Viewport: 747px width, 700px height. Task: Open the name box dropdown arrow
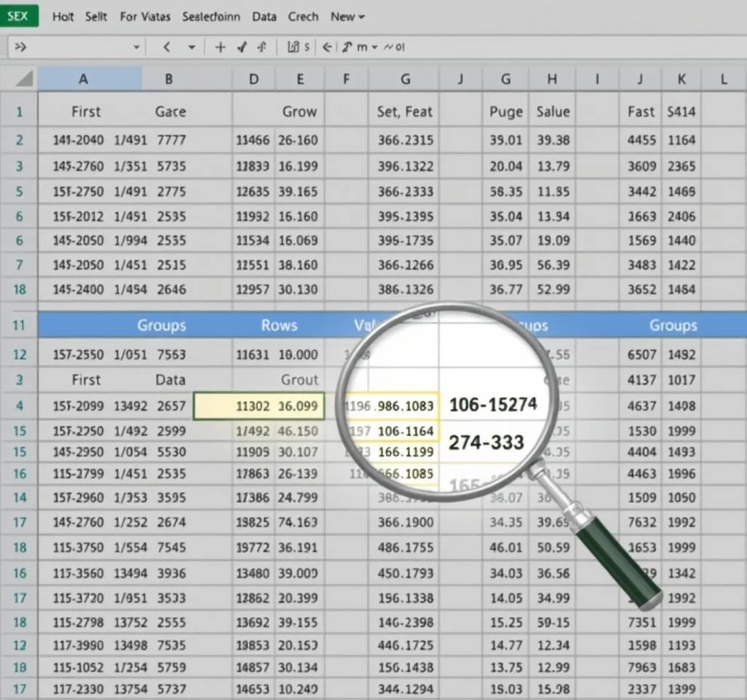pyautogui.click(x=136, y=47)
